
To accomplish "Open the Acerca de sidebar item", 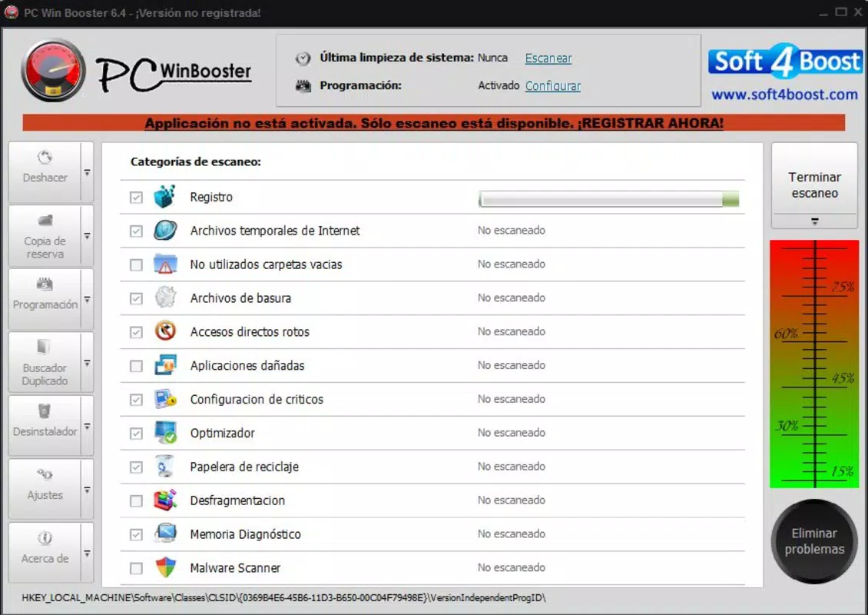I will (x=45, y=553).
